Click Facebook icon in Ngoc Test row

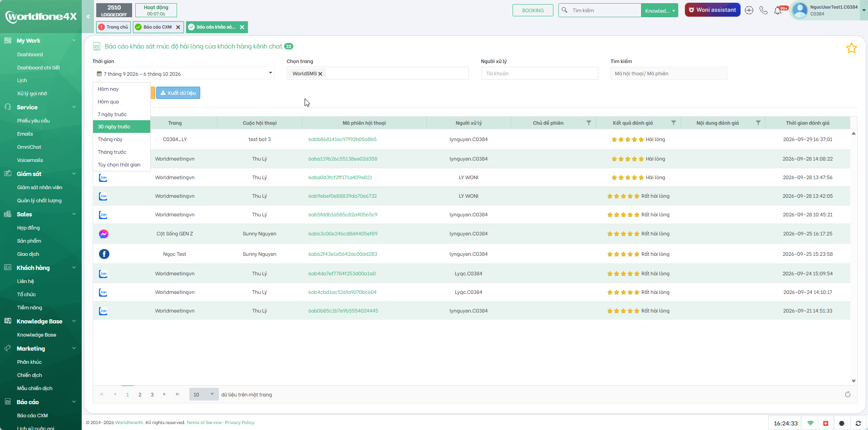tap(104, 254)
